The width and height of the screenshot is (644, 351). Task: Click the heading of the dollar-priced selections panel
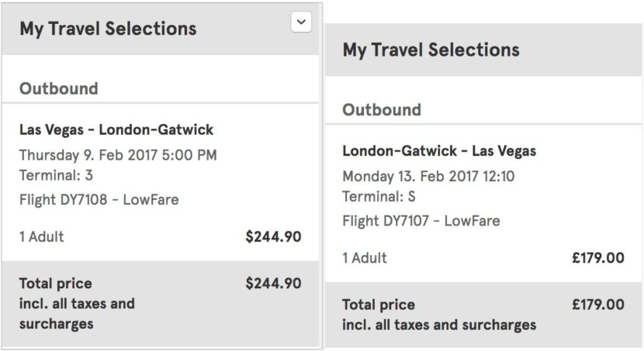(x=108, y=29)
